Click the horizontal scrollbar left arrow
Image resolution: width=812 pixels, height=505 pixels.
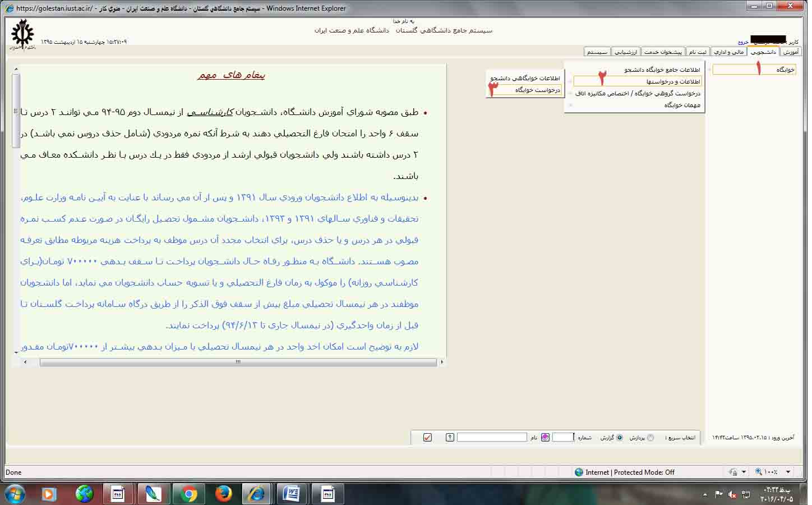25,362
